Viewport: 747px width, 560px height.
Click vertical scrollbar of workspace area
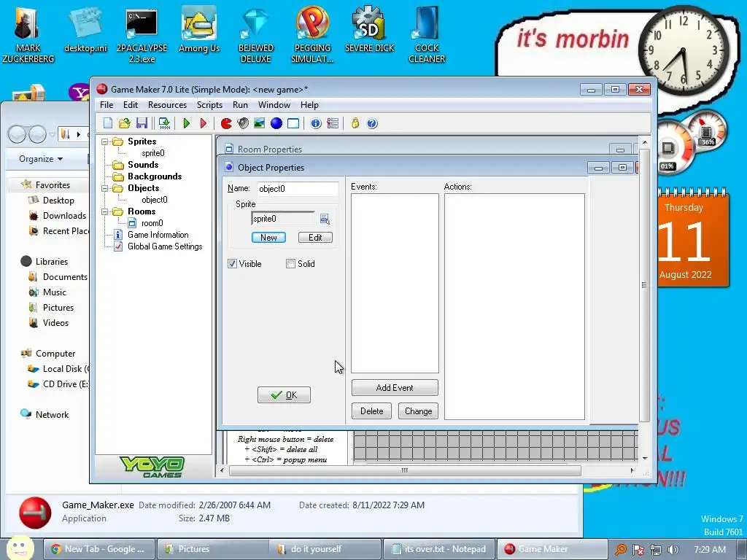(644, 285)
